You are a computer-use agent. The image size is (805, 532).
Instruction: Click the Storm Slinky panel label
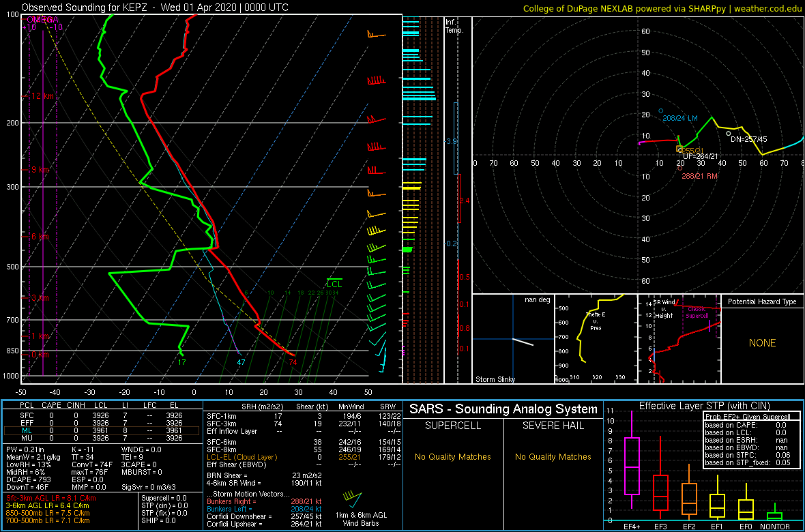pos(496,379)
